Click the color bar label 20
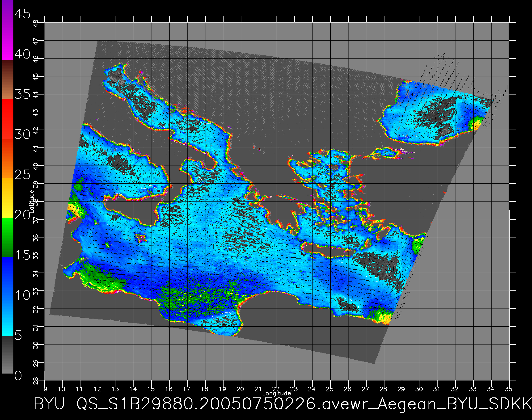 tap(22, 215)
